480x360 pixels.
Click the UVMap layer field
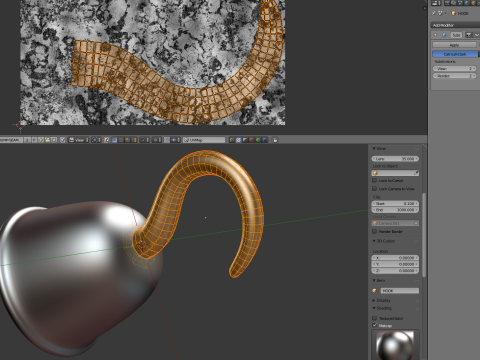click(x=204, y=140)
